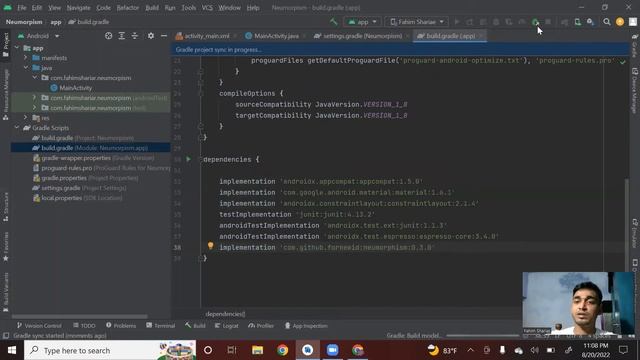The image size is (640, 360).
Task: Open the Refactor menu
Action: pos(127,8)
